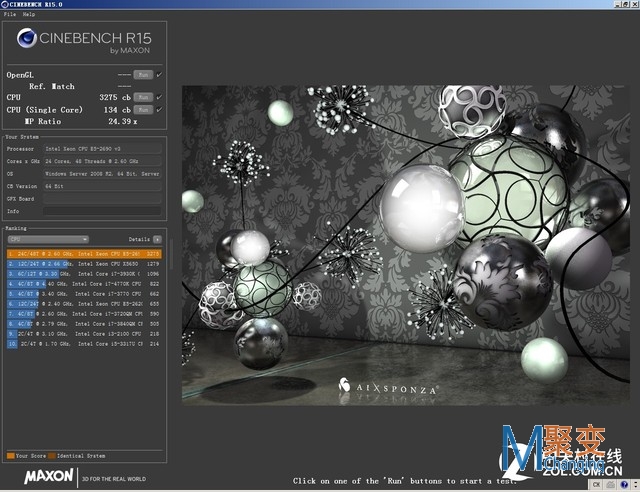This screenshot has width=640, height=492.
Task: Click the Identical System legend swatch
Action: tap(52, 456)
